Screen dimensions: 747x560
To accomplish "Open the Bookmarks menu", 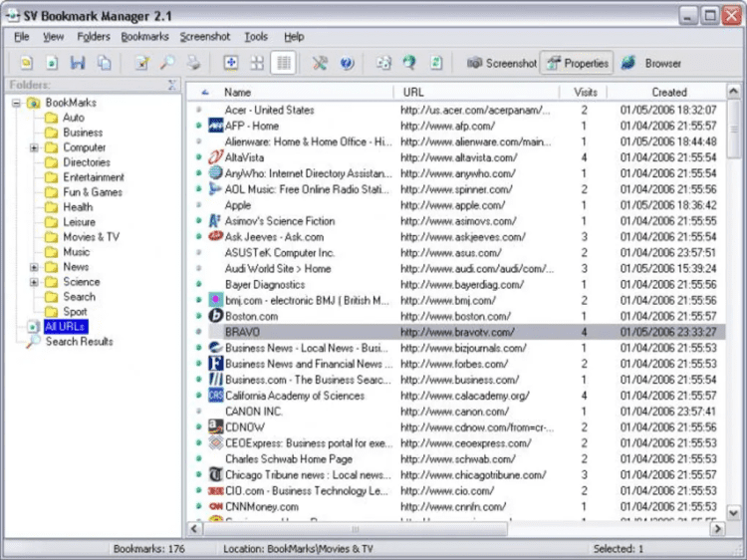I will [144, 37].
